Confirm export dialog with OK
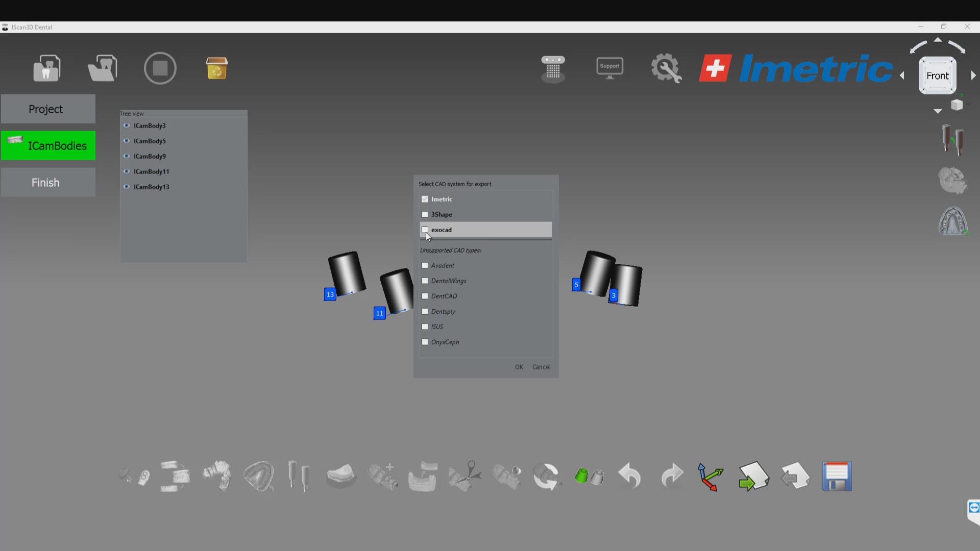The image size is (980, 551). 519,367
